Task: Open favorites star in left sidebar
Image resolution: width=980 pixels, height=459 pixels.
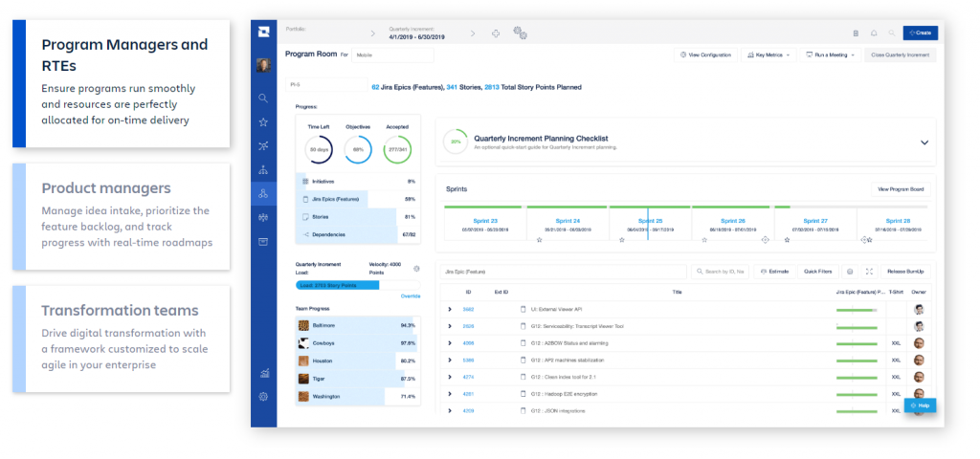Action: click(263, 121)
